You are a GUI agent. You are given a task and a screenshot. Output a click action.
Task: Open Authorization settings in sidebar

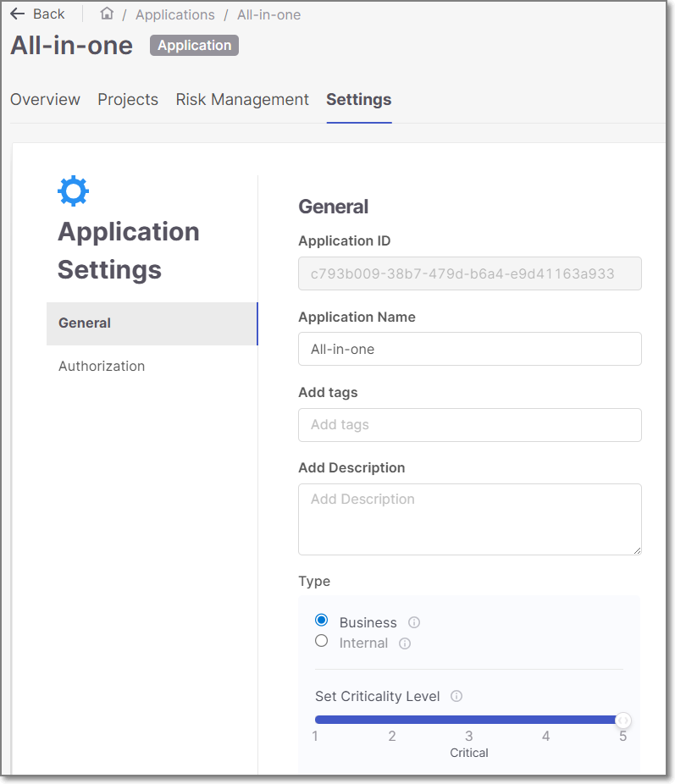coord(102,367)
